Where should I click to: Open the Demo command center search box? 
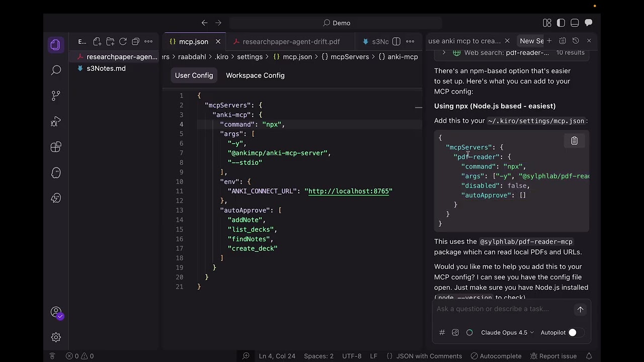[336, 23]
